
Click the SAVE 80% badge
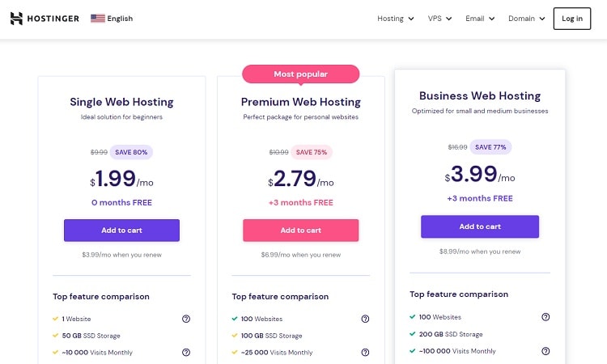tap(131, 152)
